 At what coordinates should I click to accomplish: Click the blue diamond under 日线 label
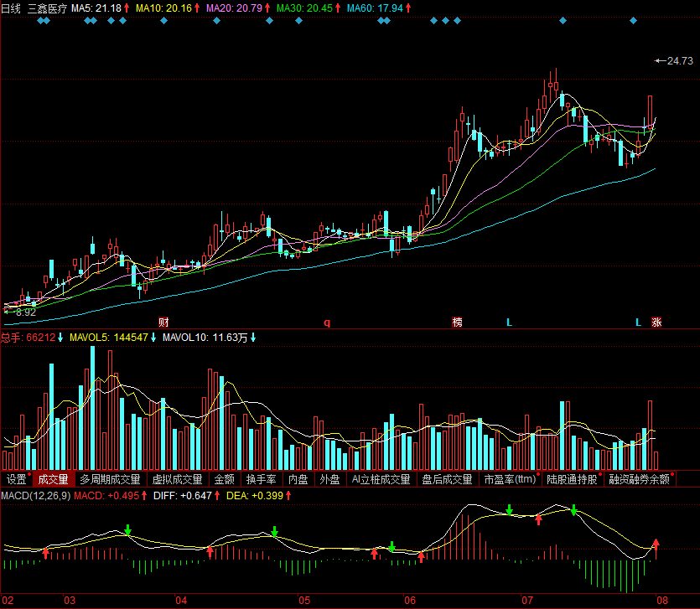[43, 20]
